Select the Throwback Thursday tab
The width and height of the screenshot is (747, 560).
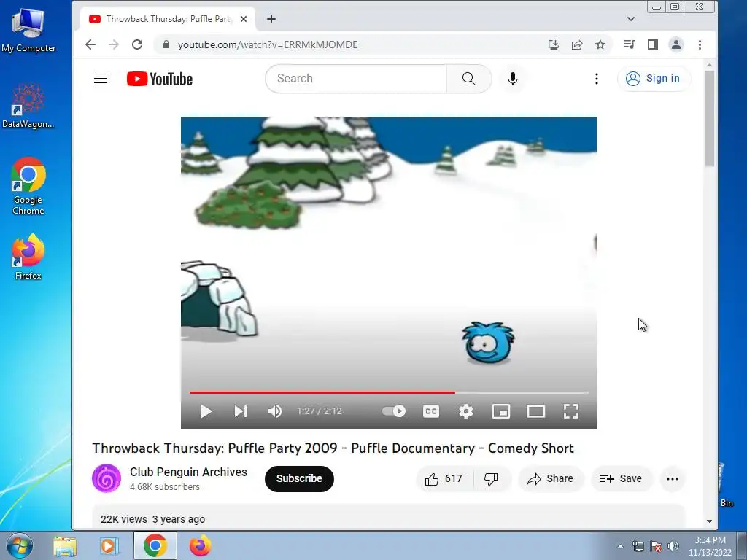pyautogui.click(x=167, y=19)
